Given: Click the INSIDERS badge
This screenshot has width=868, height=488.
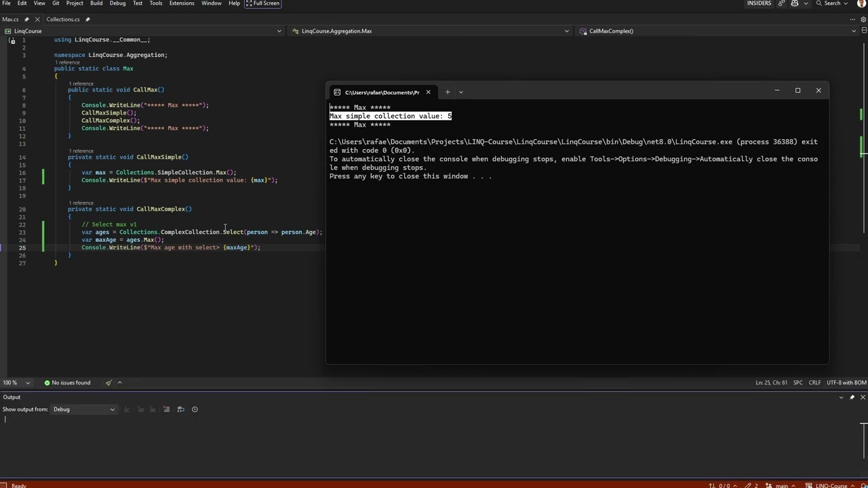Looking at the screenshot, I should (x=759, y=3).
